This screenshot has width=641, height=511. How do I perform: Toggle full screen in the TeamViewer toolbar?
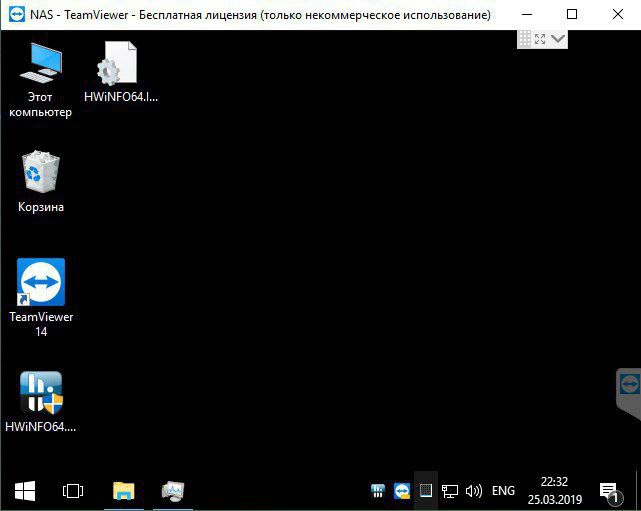point(540,39)
